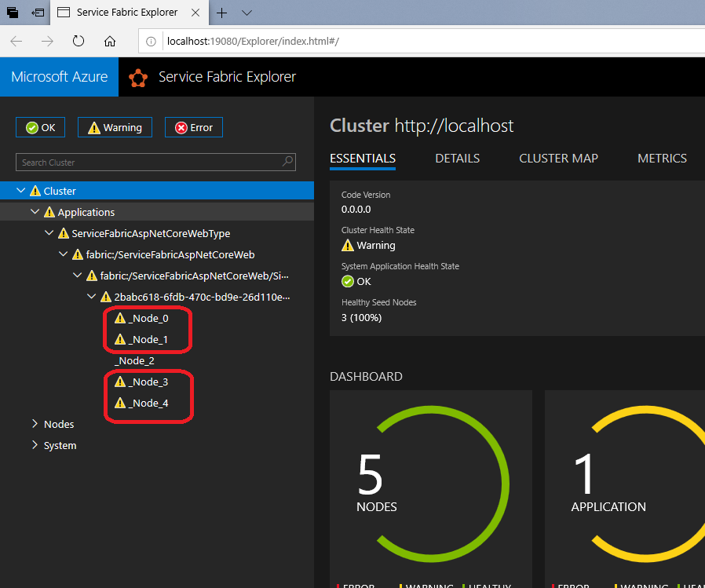Click warning icon beside _Node_3

click(x=120, y=382)
